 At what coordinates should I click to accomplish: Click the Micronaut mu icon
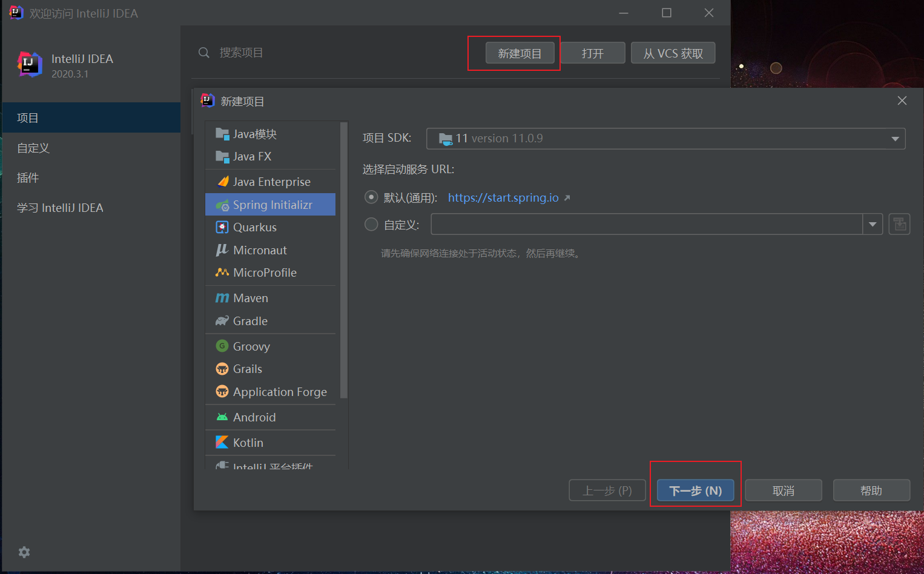(222, 250)
